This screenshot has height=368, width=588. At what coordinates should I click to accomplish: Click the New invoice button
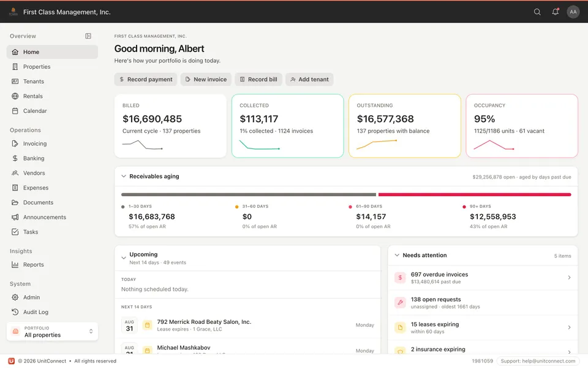tap(206, 79)
